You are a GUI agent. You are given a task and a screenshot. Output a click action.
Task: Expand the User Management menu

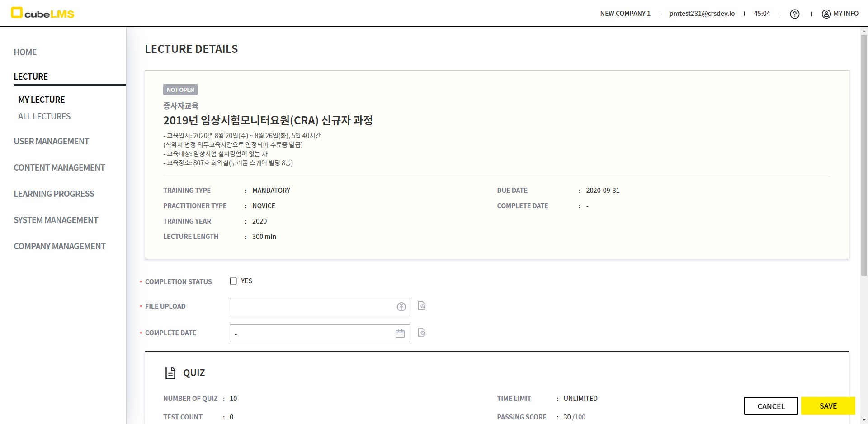51,142
